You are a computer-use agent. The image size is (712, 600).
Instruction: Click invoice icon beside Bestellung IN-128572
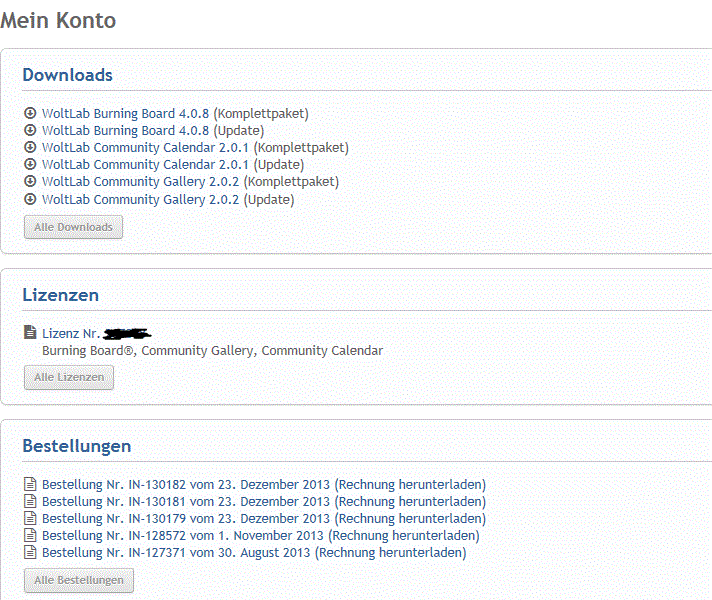click(30, 536)
